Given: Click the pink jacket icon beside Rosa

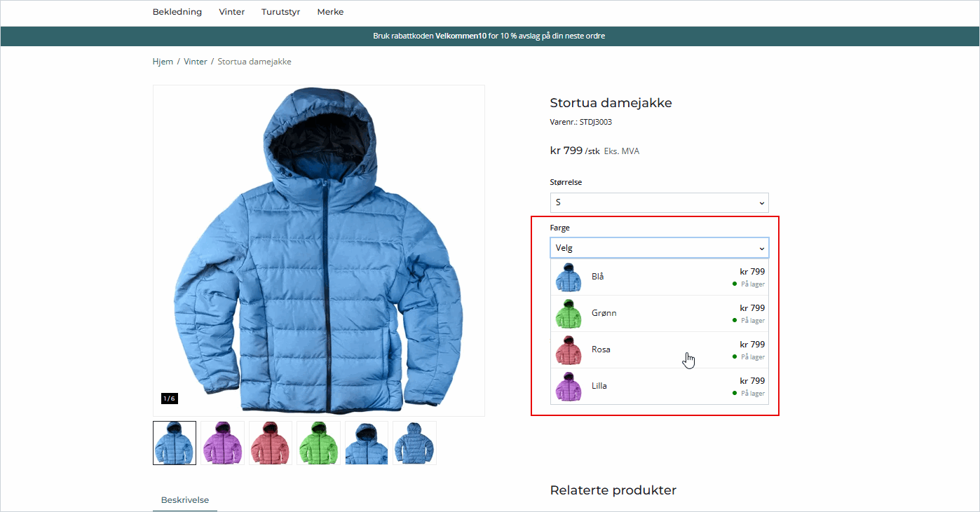Looking at the screenshot, I should click(x=568, y=350).
